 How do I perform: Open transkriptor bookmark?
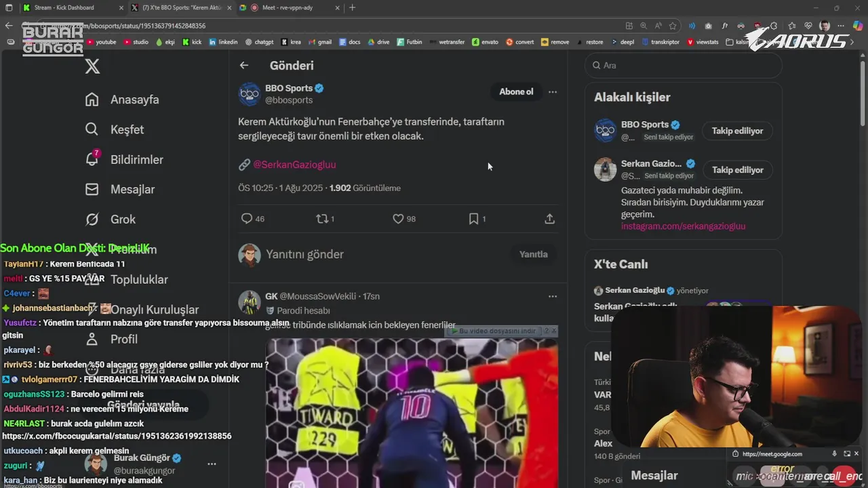(x=659, y=42)
